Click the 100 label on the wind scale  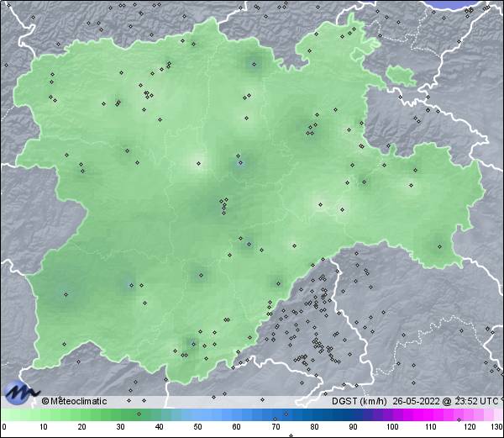point(392,427)
